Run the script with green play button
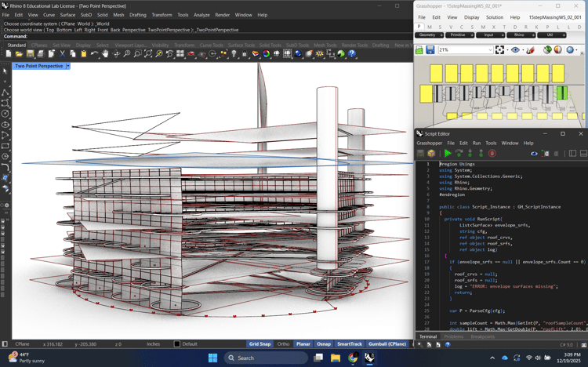 (448, 154)
